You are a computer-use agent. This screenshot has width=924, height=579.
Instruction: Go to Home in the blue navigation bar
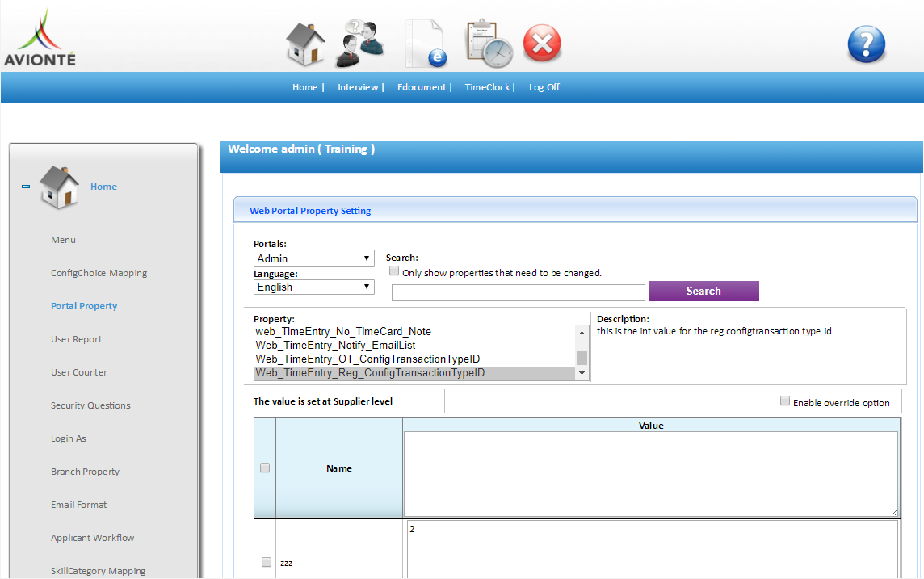(304, 87)
